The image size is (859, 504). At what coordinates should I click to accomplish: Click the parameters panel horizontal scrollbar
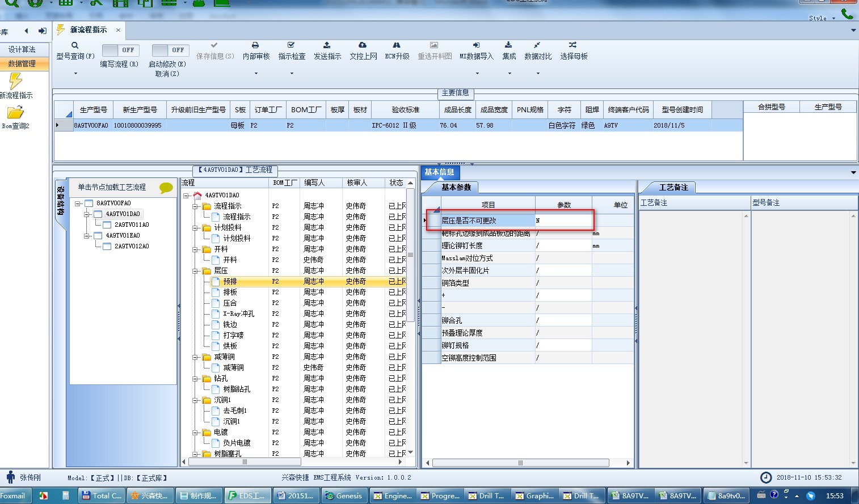tap(520, 463)
